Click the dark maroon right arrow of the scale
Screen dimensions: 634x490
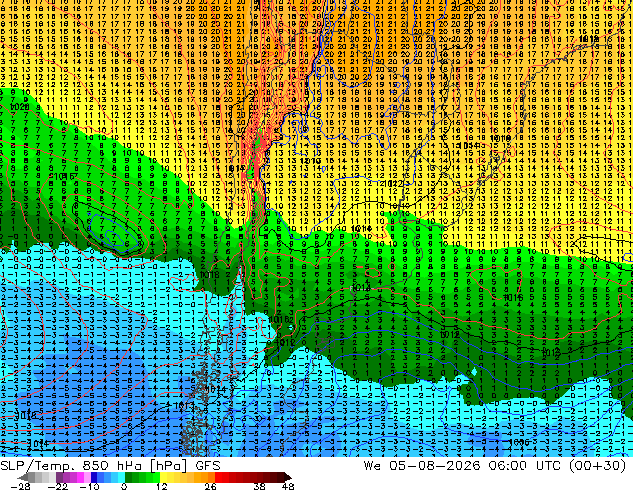pyautogui.click(x=287, y=477)
